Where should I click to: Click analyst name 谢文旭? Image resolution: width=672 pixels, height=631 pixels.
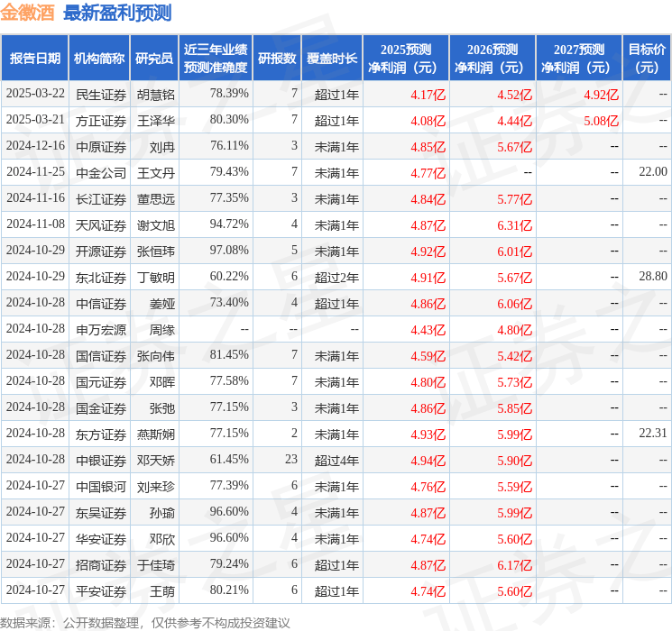click(x=155, y=224)
